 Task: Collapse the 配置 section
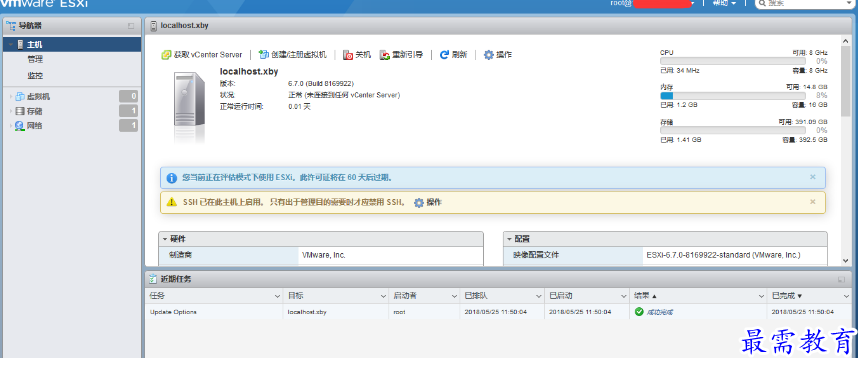click(x=509, y=239)
